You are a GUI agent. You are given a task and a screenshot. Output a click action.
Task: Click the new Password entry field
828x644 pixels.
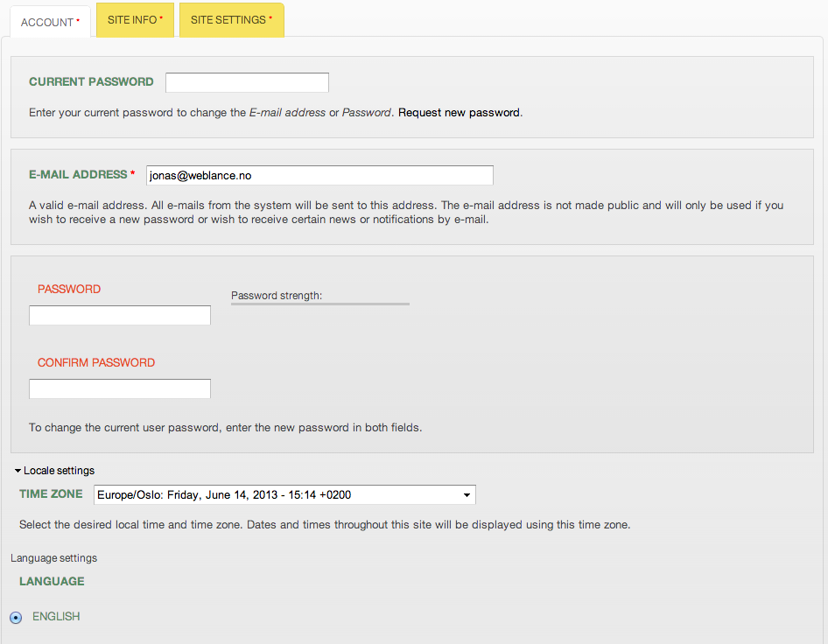pyautogui.click(x=120, y=315)
